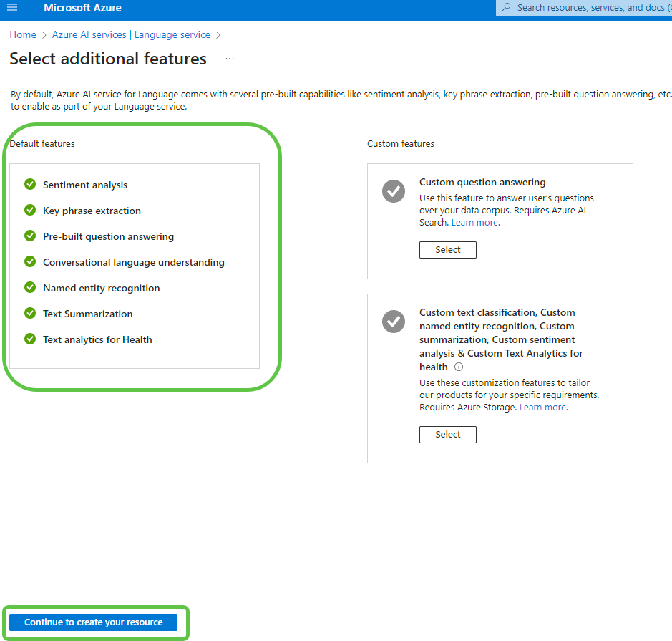Toggle Custom text classification checkmark
This screenshot has width=672, height=641.
coord(394,322)
